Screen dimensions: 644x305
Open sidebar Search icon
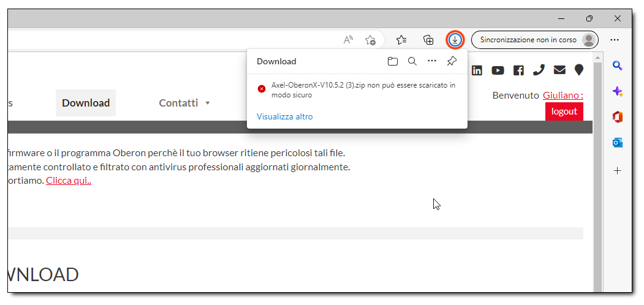[x=617, y=66]
